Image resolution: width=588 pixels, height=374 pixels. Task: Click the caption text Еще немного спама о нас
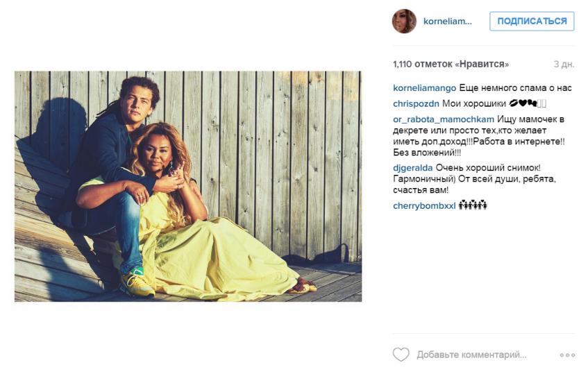click(x=515, y=88)
